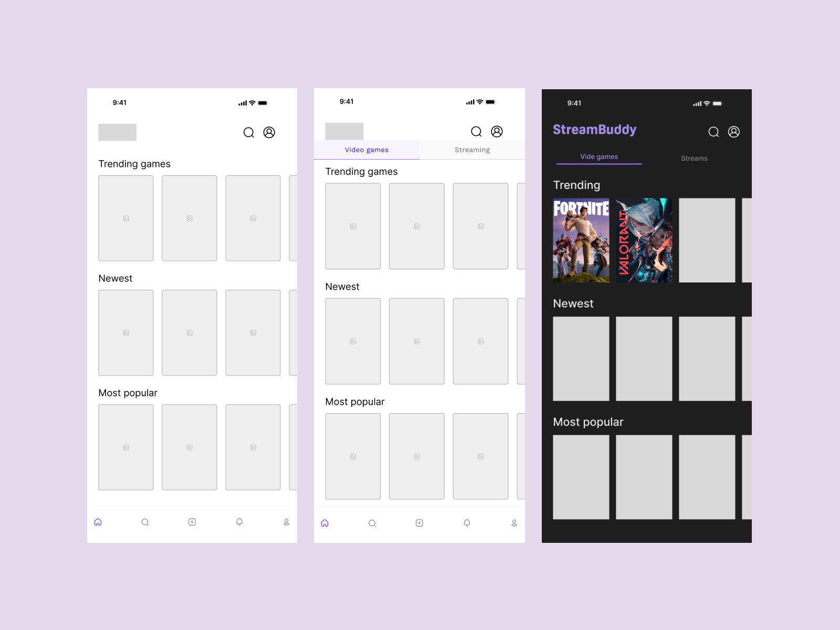Tap search icon in middle wireframe bottom bar
This screenshot has width=840, height=630.
(x=372, y=523)
